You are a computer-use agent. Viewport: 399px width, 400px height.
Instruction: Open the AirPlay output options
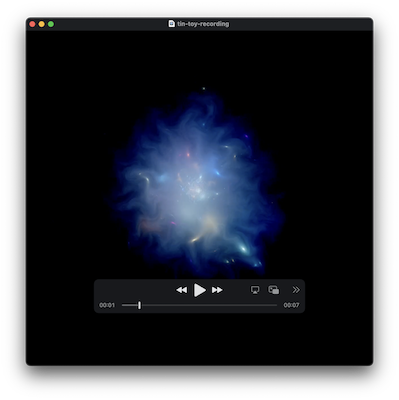tap(255, 290)
